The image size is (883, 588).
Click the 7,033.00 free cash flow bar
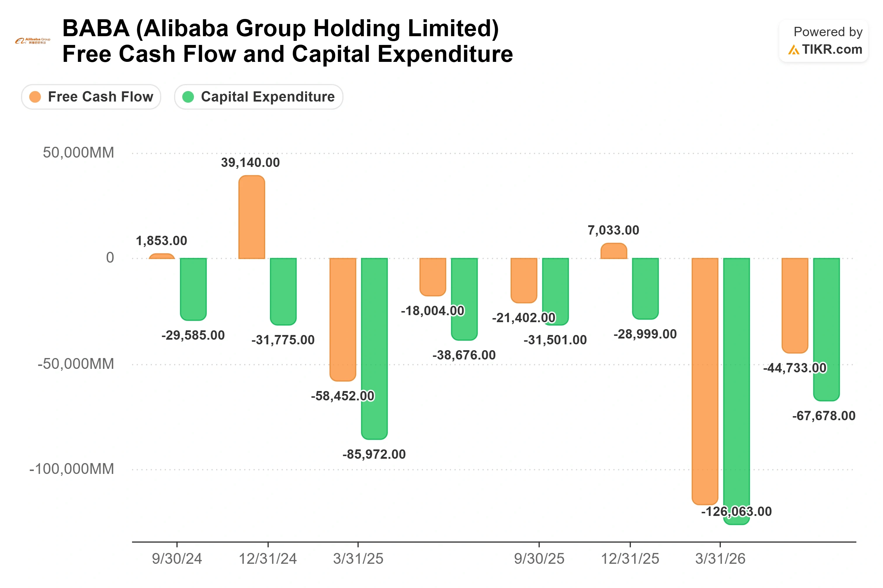[614, 251]
